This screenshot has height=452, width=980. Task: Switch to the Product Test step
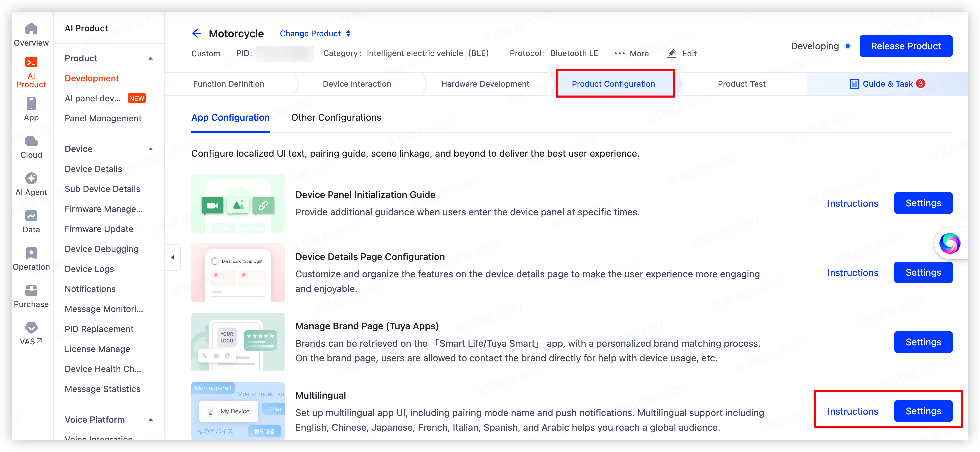[741, 84]
